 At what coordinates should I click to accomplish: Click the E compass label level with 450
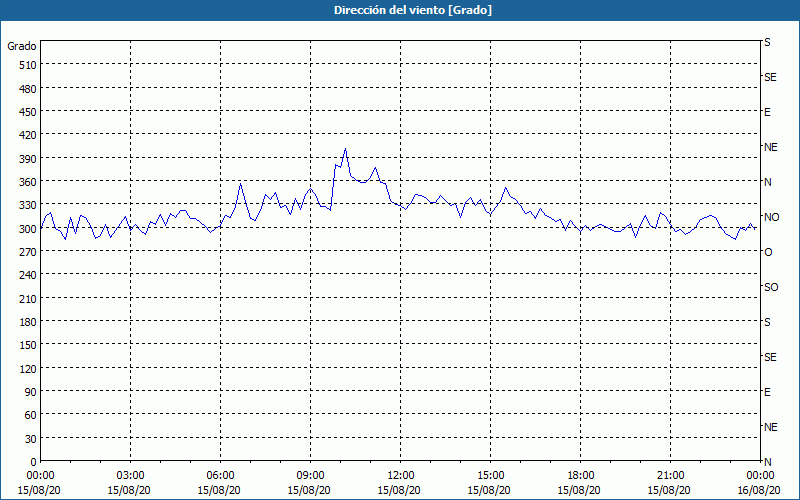click(x=767, y=112)
